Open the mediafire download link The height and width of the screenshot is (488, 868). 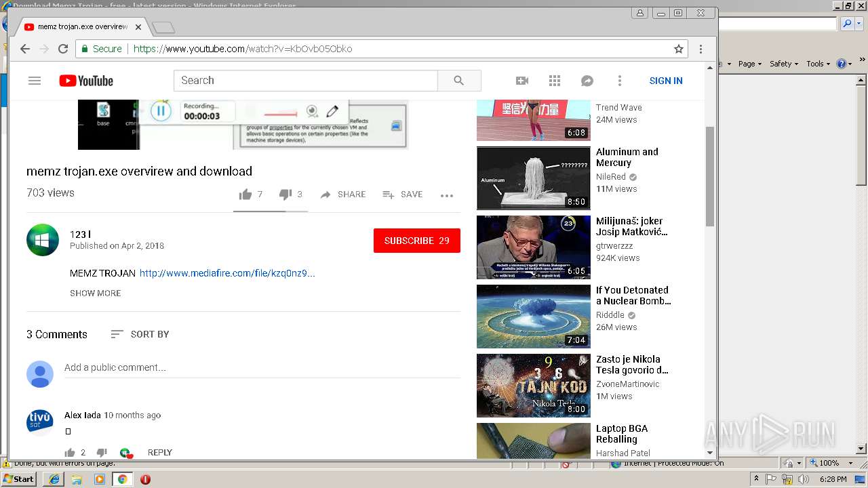[227, 273]
